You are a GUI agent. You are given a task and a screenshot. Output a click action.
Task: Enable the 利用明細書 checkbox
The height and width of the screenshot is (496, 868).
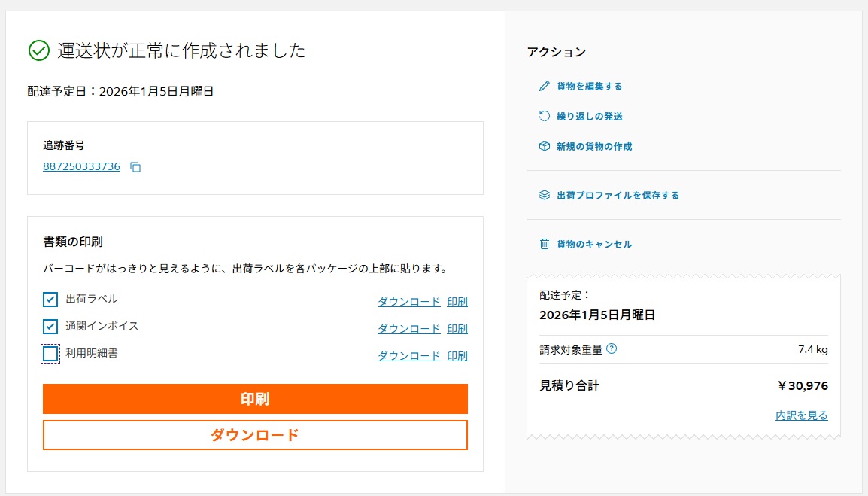click(50, 354)
